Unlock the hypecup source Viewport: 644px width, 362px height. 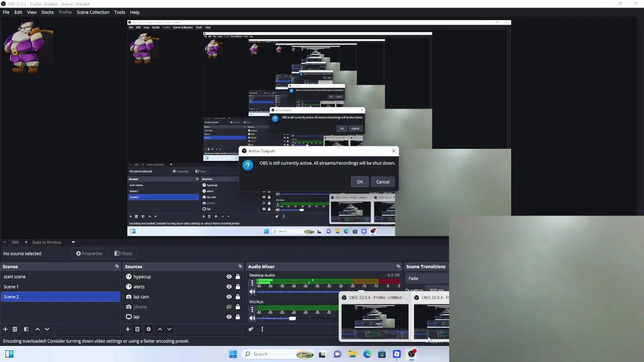point(237,277)
